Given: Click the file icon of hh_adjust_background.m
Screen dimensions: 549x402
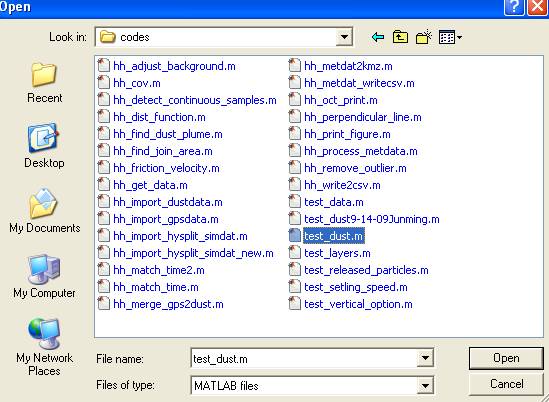Looking at the screenshot, I should [103, 65].
